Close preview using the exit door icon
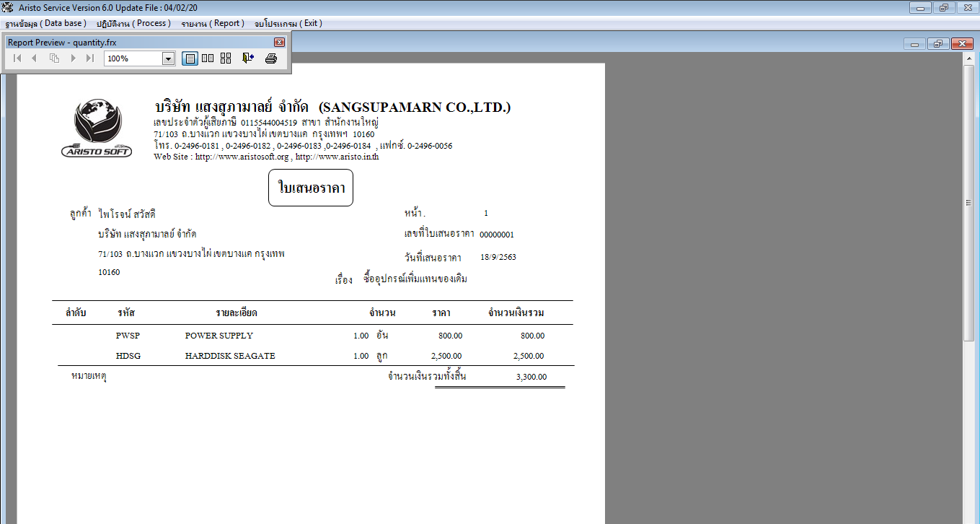Viewport: 980px width, 524px height. click(248, 58)
